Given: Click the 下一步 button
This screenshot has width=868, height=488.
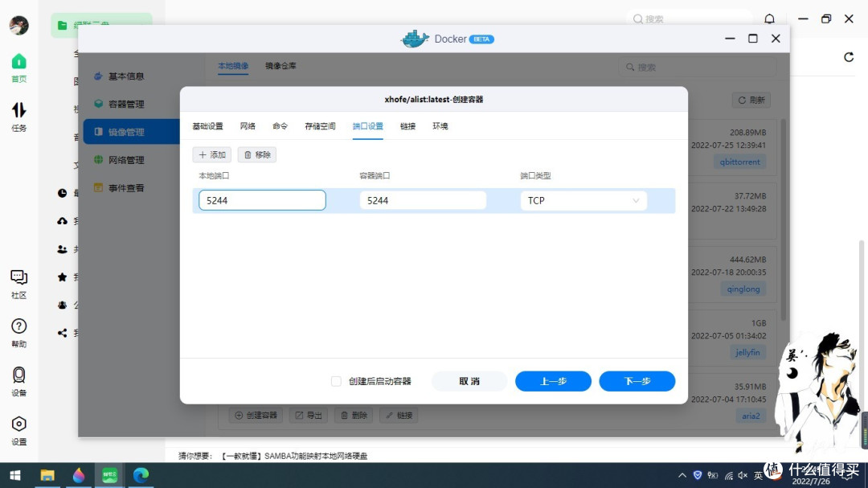Looking at the screenshot, I should tap(637, 381).
